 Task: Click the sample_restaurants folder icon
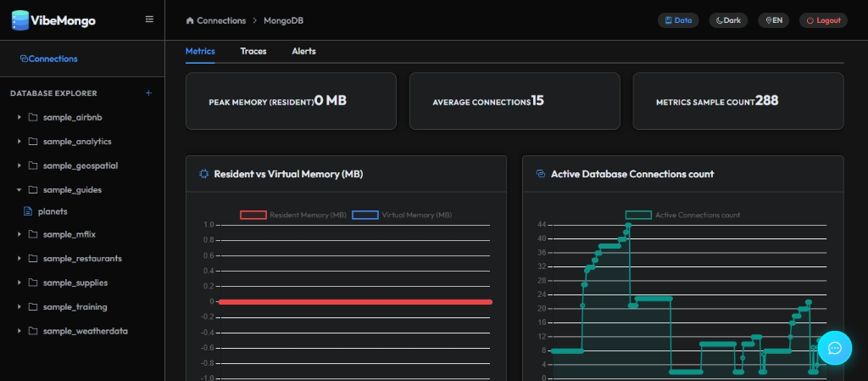tap(33, 259)
